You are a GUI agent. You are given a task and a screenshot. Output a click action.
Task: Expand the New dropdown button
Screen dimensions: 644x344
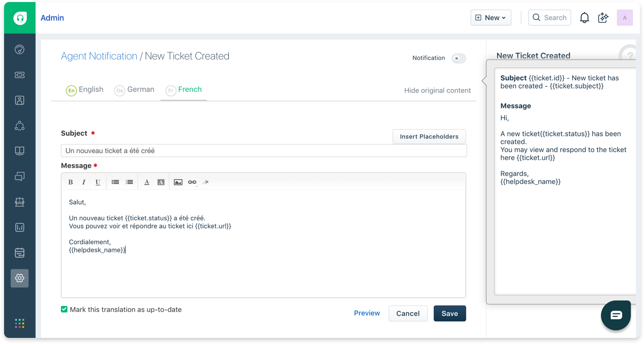pyautogui.click(x=490, y=18)
